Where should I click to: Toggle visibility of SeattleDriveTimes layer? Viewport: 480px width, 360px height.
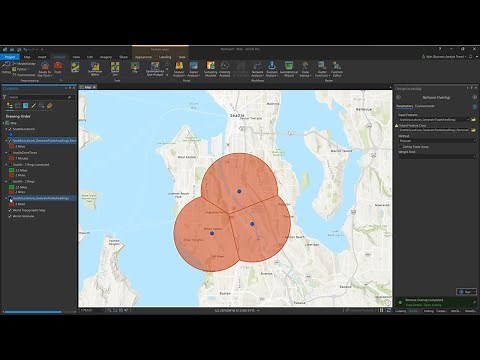[10, 152]
